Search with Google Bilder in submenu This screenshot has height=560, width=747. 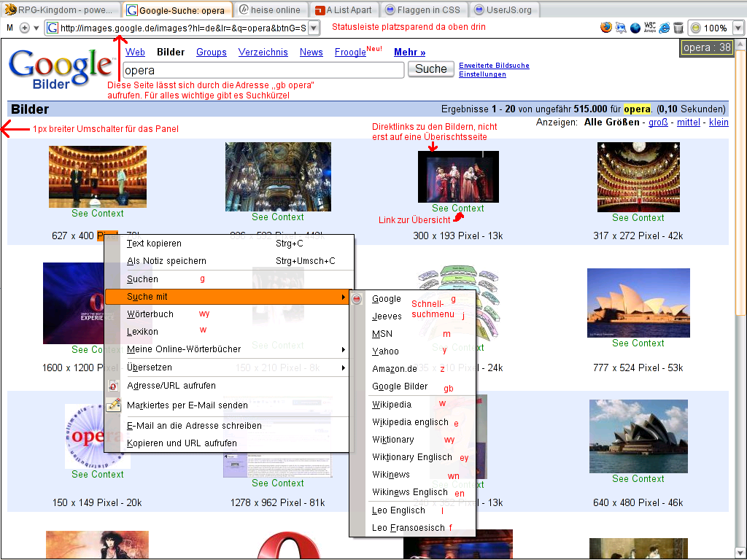point(413,386)
